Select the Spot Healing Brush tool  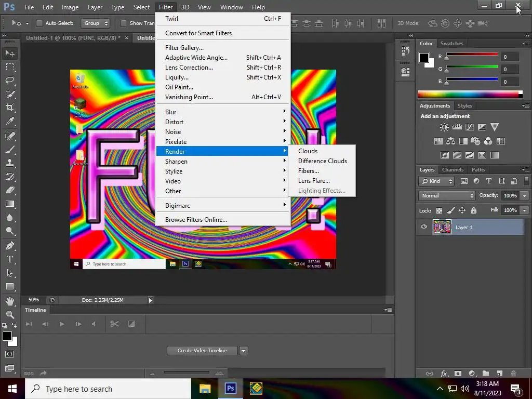pyautogui.click(x=10, y=136)
